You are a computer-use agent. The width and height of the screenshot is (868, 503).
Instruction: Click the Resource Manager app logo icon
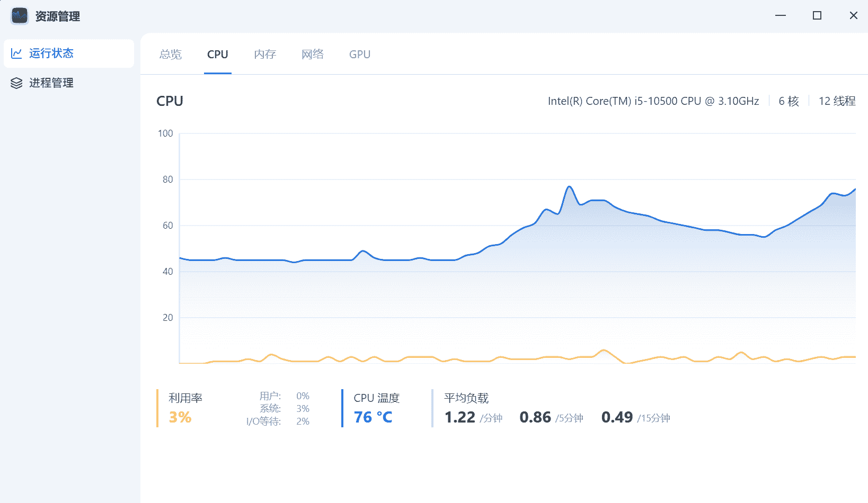(x=20, y=16)
